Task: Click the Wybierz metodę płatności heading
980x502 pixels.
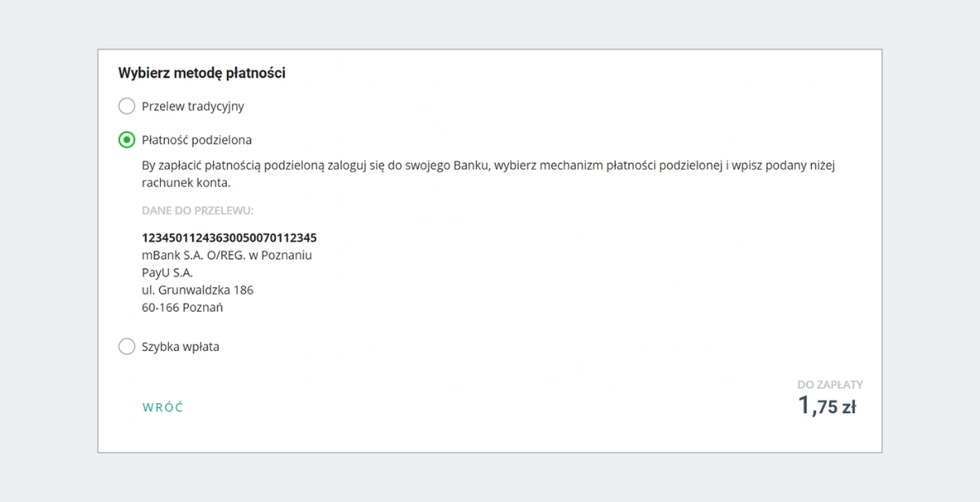Action: [x=202, y=73]
